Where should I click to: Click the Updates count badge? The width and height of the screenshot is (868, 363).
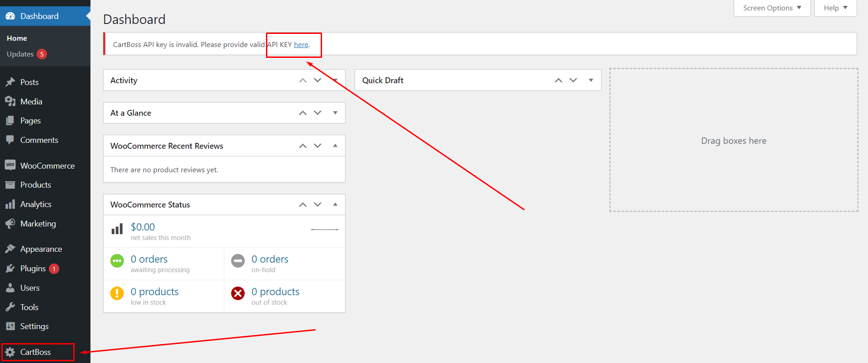[42, 54]
